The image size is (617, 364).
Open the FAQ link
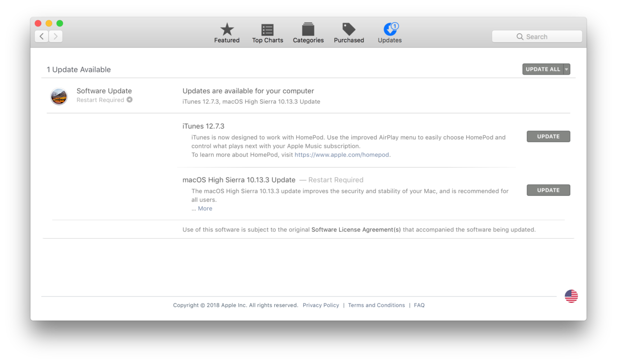click(x=419, y=305)
